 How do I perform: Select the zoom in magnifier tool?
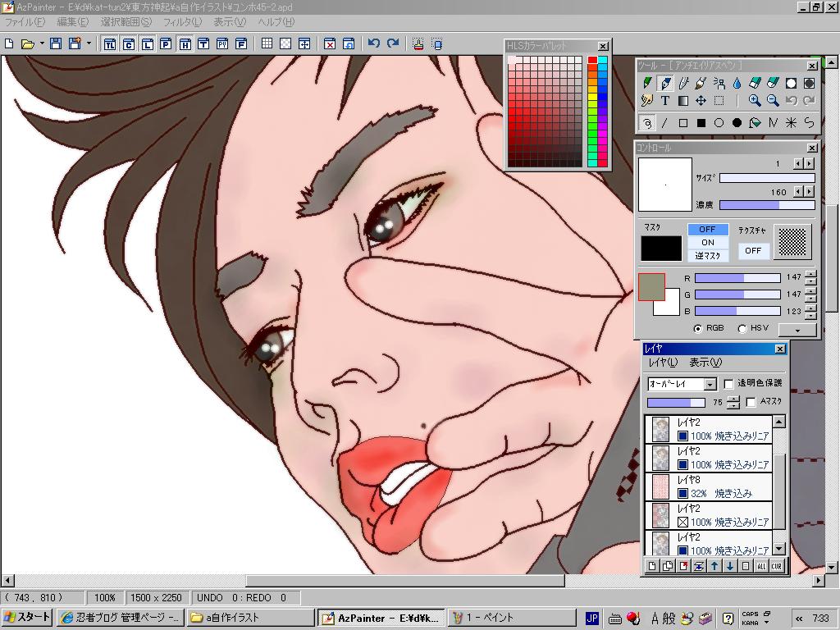pyautogui.click(x=755, y=101)
